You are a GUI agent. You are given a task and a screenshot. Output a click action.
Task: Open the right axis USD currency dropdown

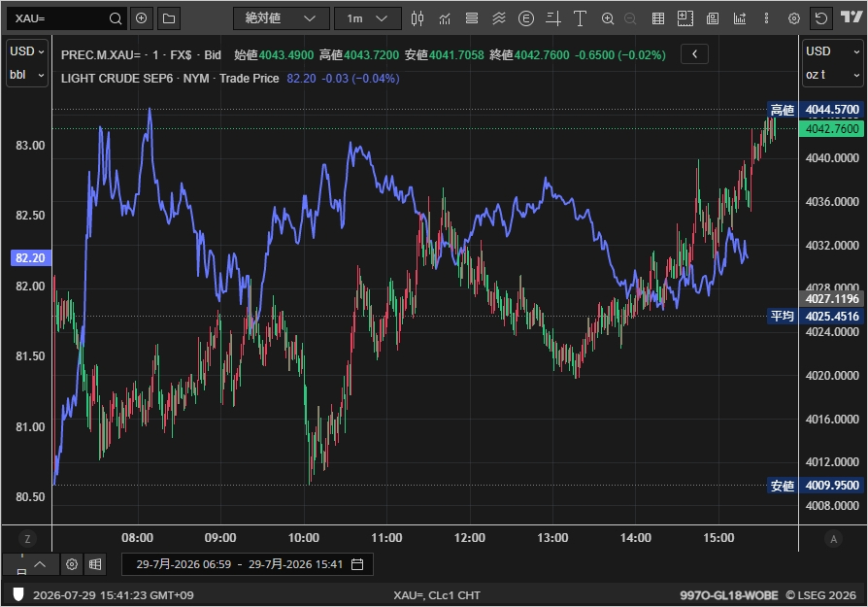tap(833, 51)
